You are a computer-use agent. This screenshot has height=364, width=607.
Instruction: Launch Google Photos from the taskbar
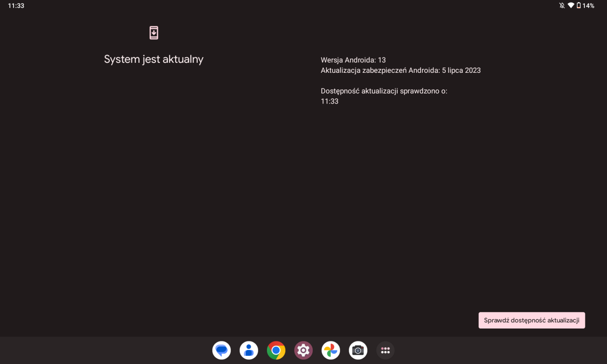(331, 350)
